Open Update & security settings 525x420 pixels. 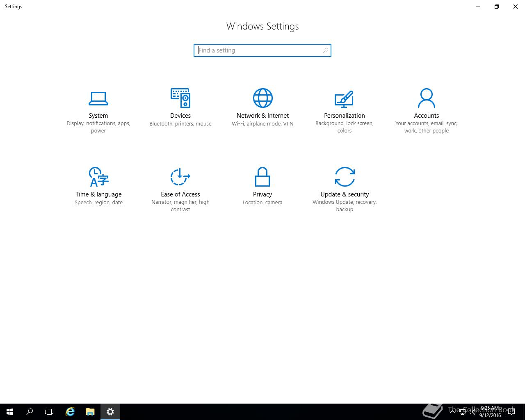(345, 189)
